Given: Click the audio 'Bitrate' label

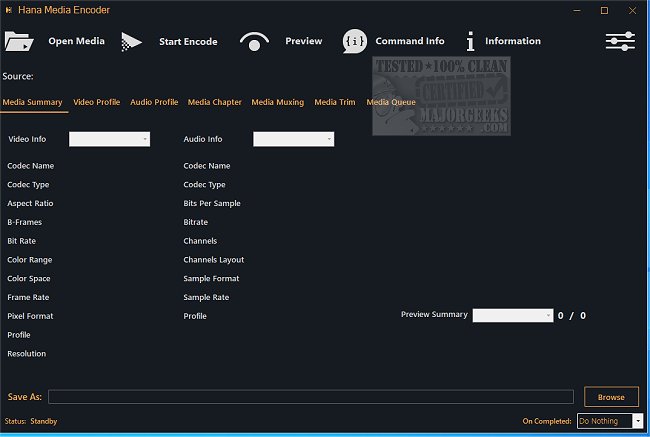Looking at the screenshot, I should [x=196, y=222].
